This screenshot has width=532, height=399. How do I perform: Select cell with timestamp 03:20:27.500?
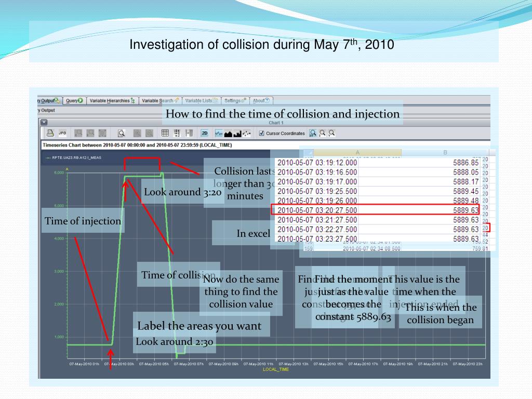coord(317,210)
